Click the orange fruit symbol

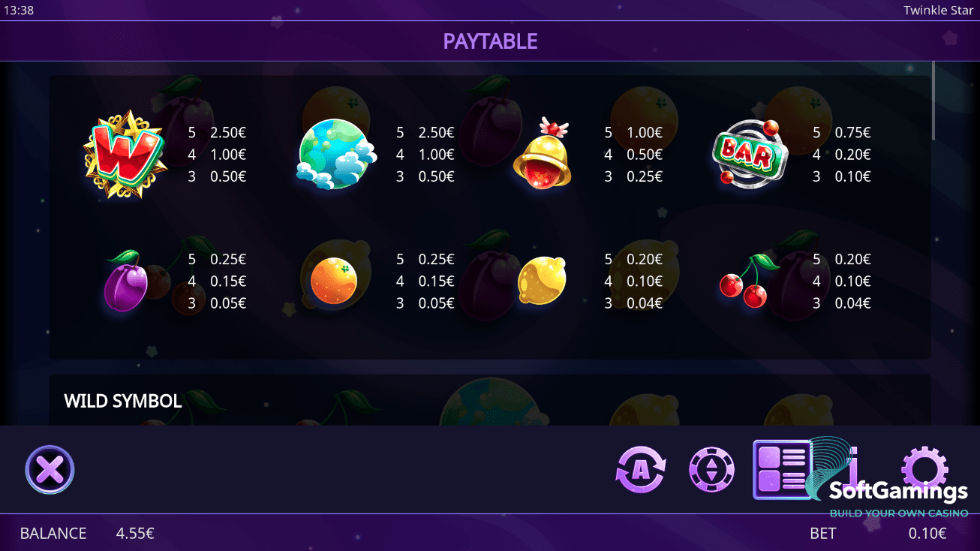pyautogui.click(x=334, y=281)
